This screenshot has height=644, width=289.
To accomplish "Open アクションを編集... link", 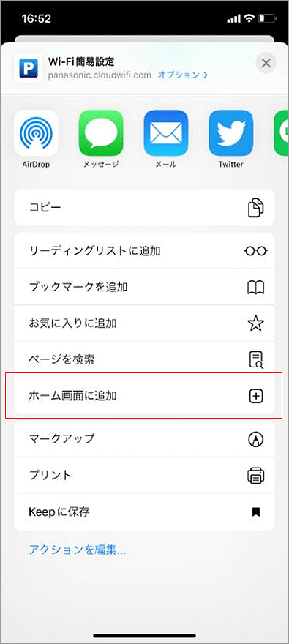I will [77, 550].
